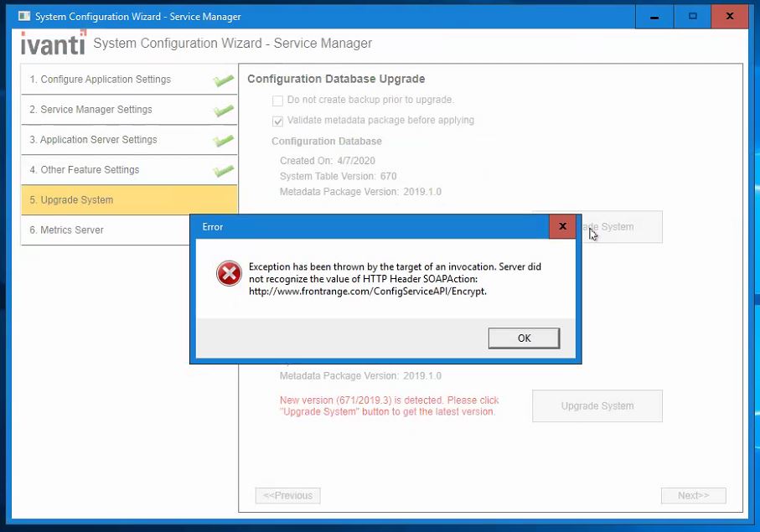Click the wizard window title bar icon
The image size is (760, 532).
pos(23,16)
